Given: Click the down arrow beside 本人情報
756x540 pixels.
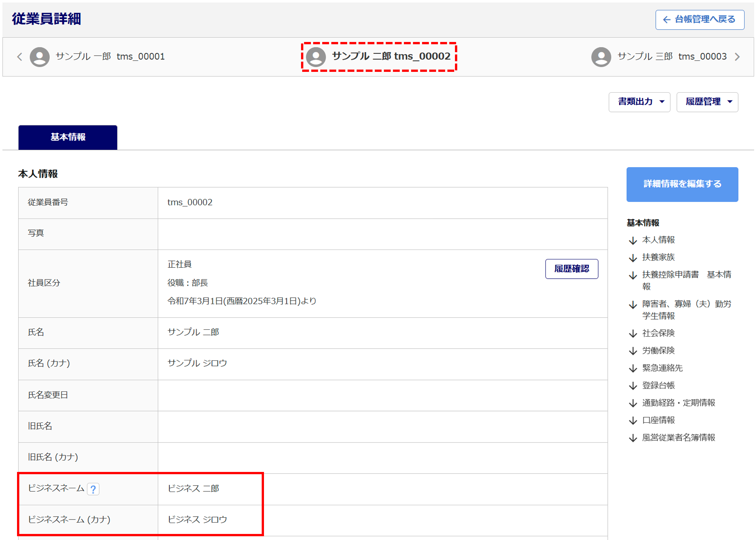Looking at the screenshot, I should pos(633,240).
